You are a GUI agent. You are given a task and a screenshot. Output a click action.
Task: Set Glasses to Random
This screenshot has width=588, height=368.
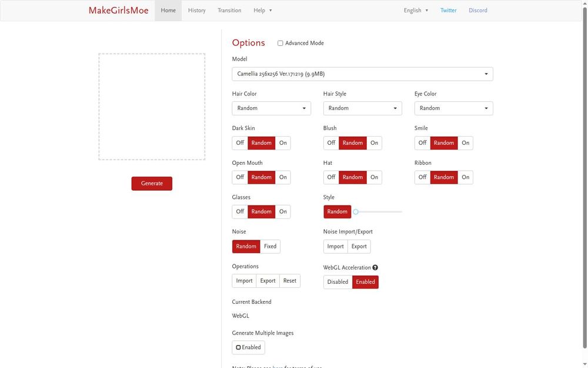tap(262, 211)
